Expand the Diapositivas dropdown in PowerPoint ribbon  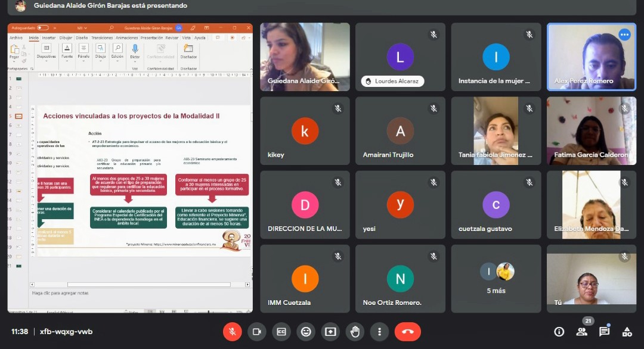tap(46, 57)
